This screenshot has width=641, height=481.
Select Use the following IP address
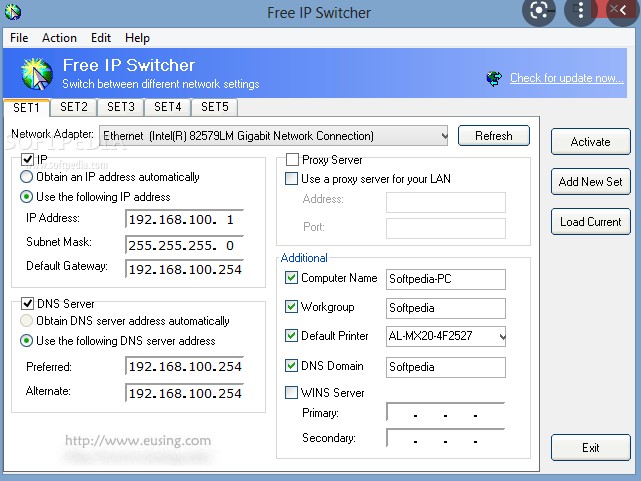coord(26,197)
